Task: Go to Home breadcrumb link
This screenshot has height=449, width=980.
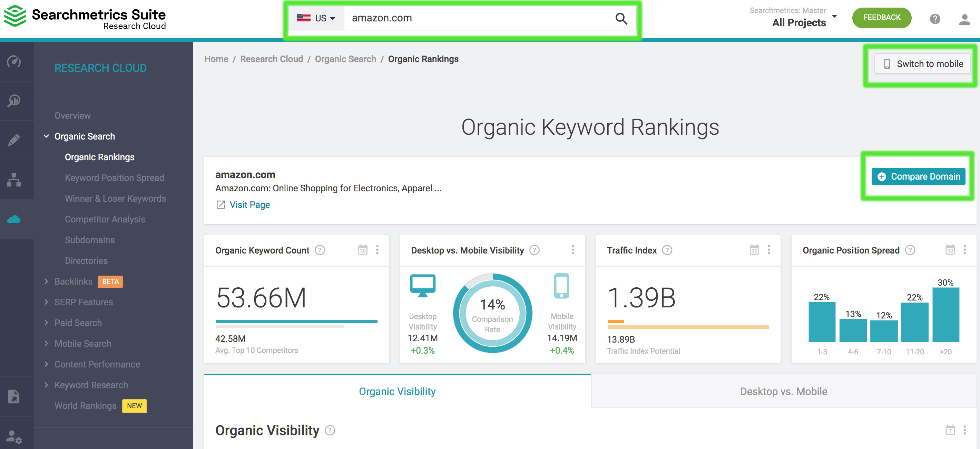Action: coord(216,59)
